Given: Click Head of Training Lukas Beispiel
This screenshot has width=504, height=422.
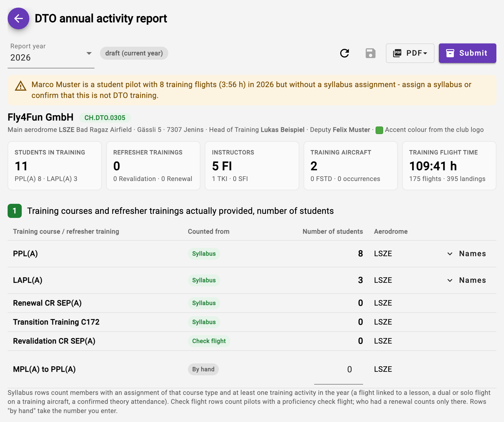Looking at the screenshot, I should pos(257,130).
